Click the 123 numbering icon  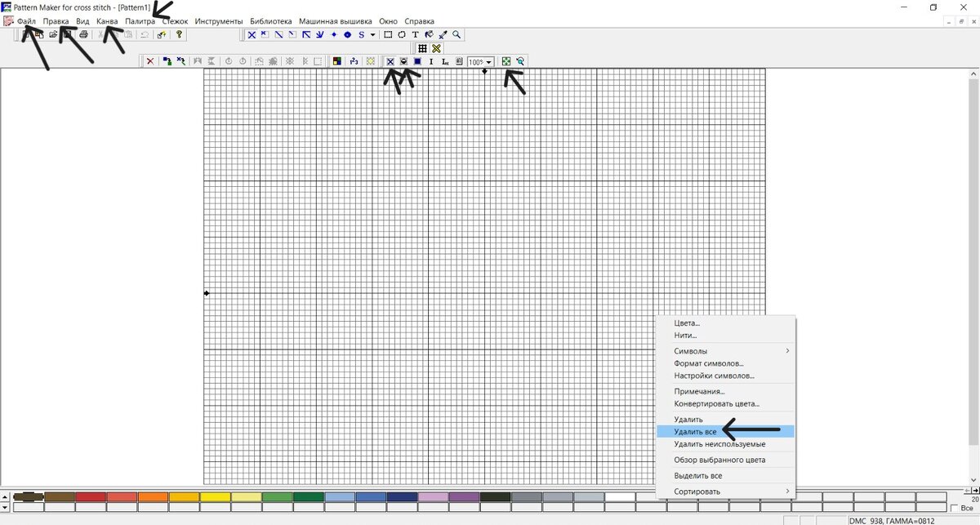tap(354, 61)
